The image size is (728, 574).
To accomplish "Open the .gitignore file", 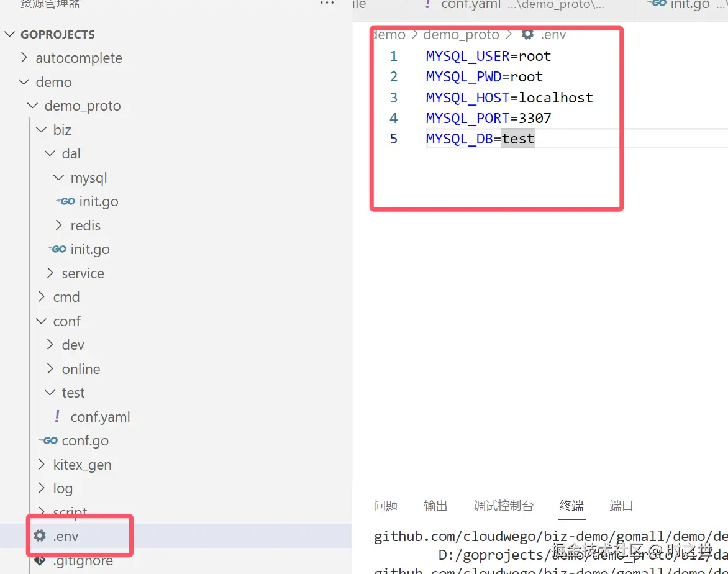I will click(83, 560).
